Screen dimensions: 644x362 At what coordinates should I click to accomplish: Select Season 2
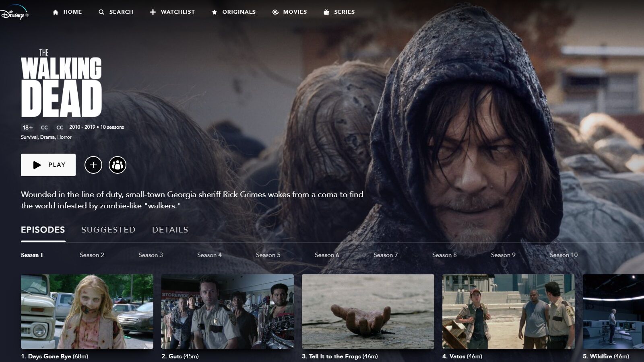pyautogui.click(x=92, y=255)
